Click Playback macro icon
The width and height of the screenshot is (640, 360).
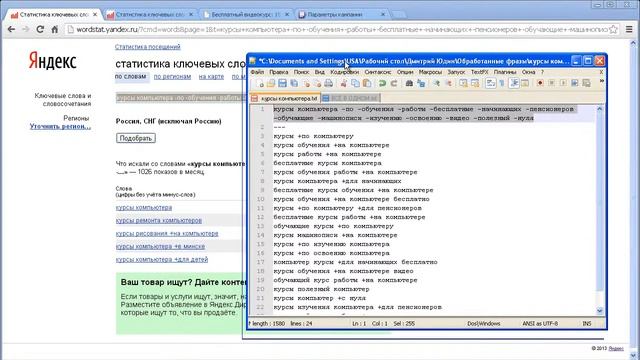pyautogui.click(x=563, y=83)
